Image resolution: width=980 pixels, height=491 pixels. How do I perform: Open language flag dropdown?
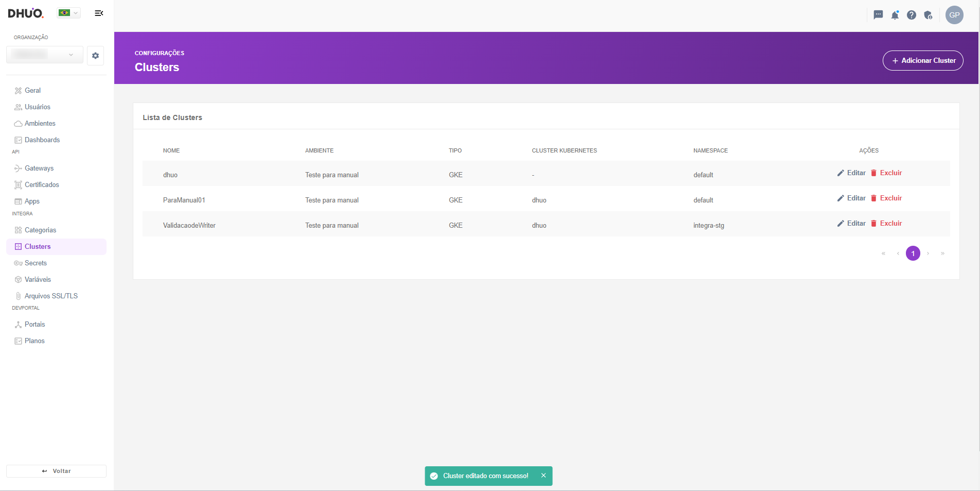tap(68, 13)
